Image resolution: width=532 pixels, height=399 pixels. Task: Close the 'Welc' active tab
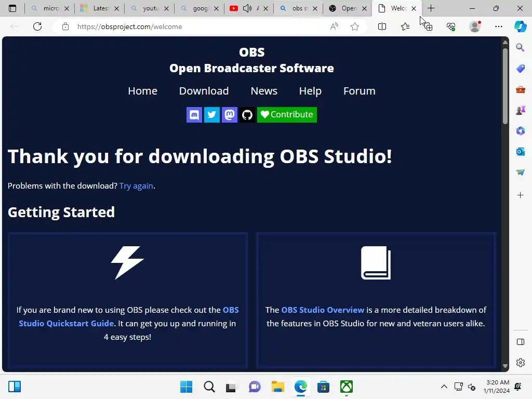tap(414, 8)
